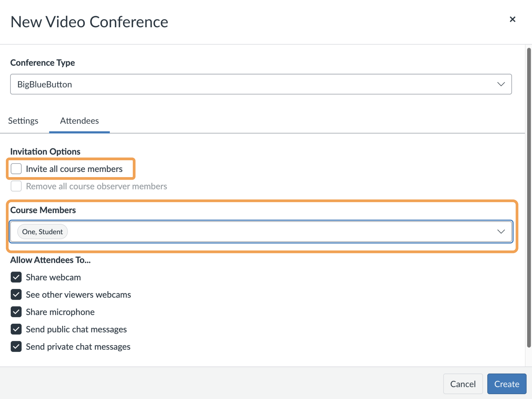
Task: Click the Share webcam label text
Action: (53, 277)
